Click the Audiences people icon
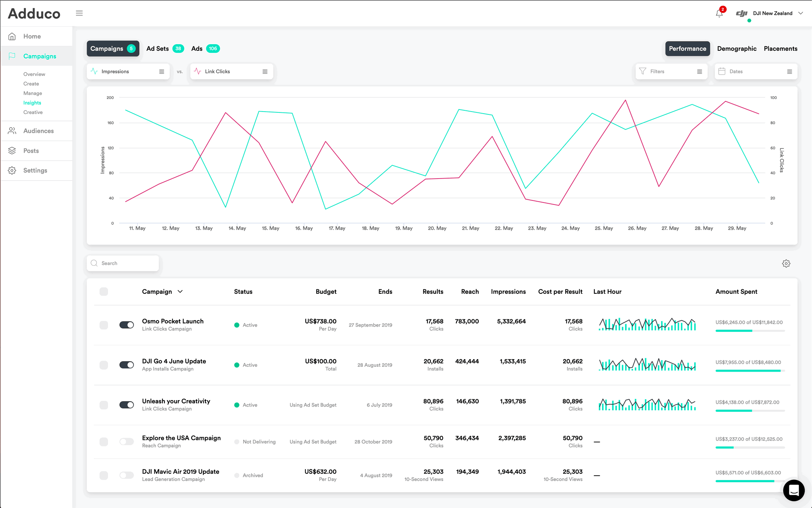 pos(12,131)
